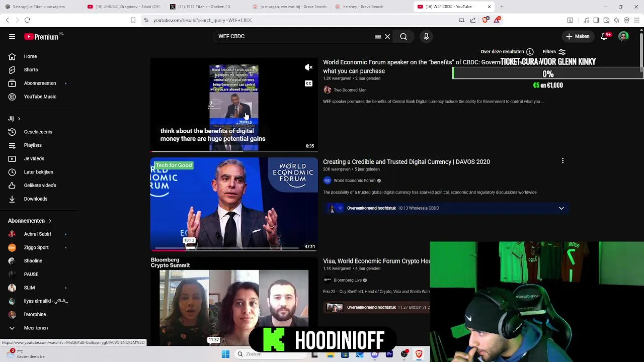Viewport: 644px width, 362px height.
Task: Open the Achraf Sabirl channel
Action: [x=38, y=234]
